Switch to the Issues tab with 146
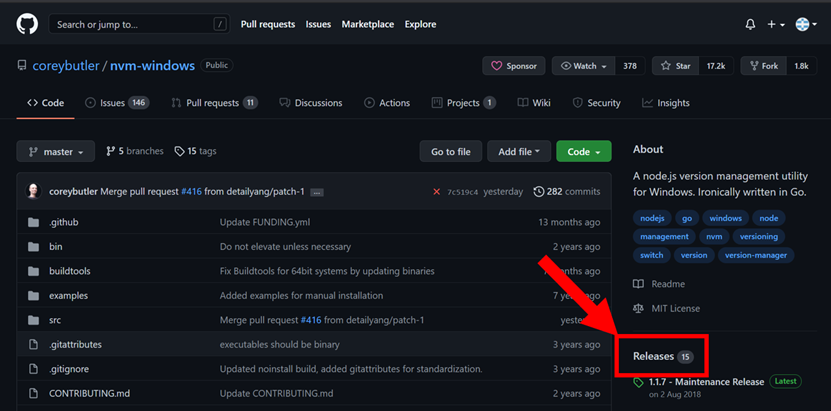This screenshot has height=411, width=831. pos(117,103)
